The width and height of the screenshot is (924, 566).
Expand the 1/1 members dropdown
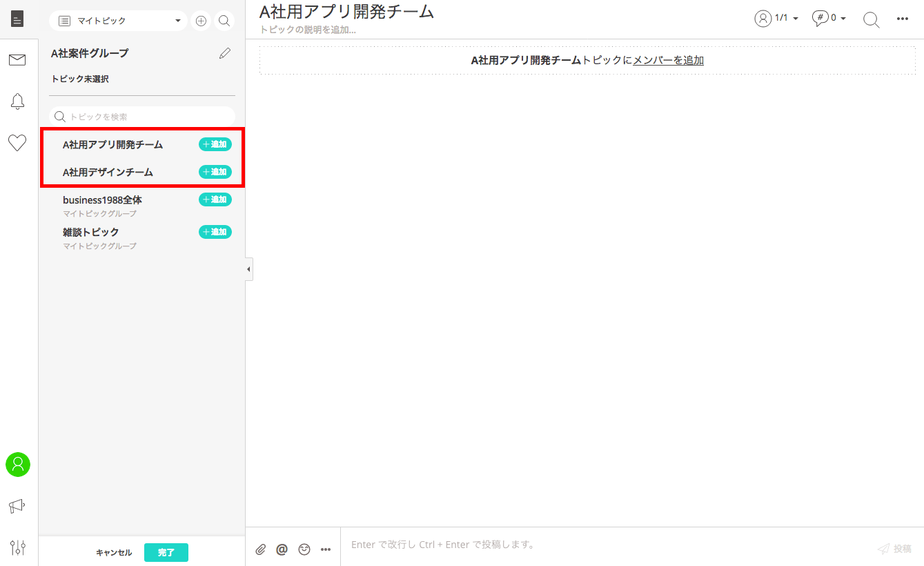pyautogui.click(x=777, y=19)
